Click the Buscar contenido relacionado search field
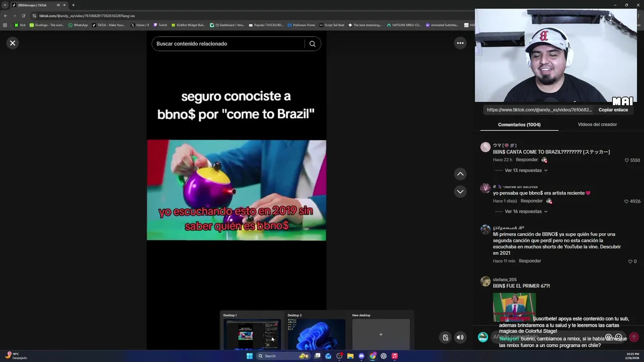The image size is (644, 362). click(x=229, y=44)
